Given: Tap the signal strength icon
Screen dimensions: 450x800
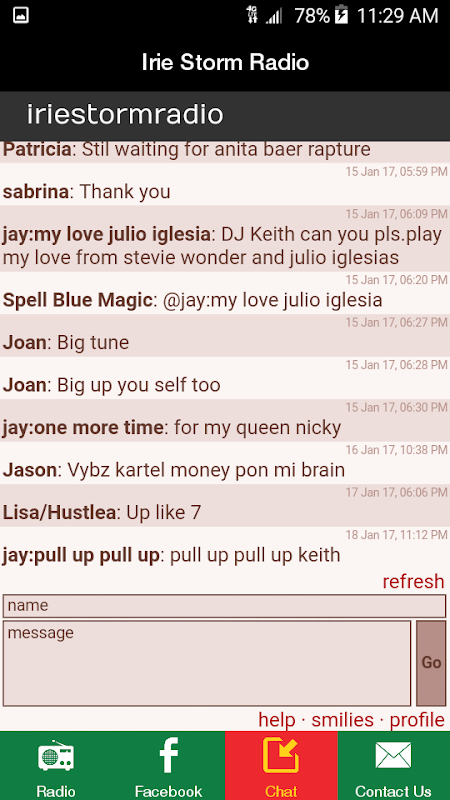Looking at the screenshot, I should [x=273, y=16].
